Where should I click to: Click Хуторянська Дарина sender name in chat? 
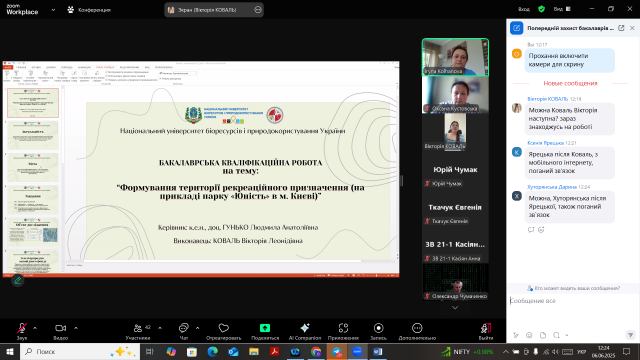click(x=552, y=187)
